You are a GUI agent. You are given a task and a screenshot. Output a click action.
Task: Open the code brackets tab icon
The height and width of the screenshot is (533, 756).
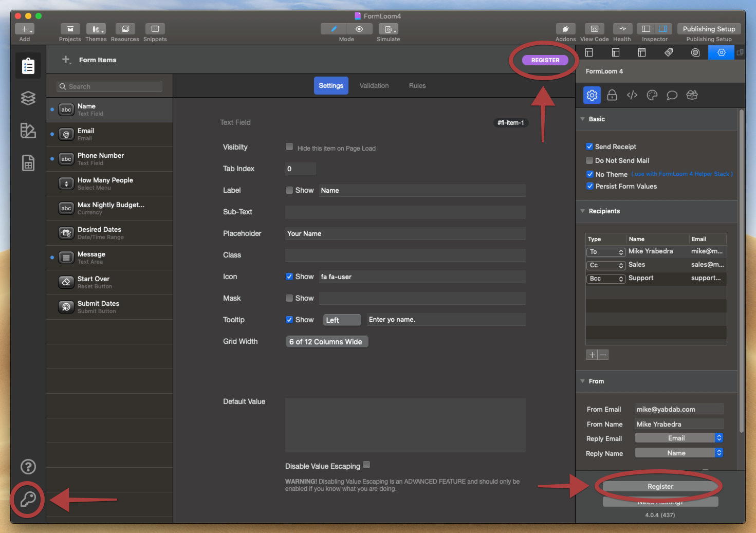point(632,95)
